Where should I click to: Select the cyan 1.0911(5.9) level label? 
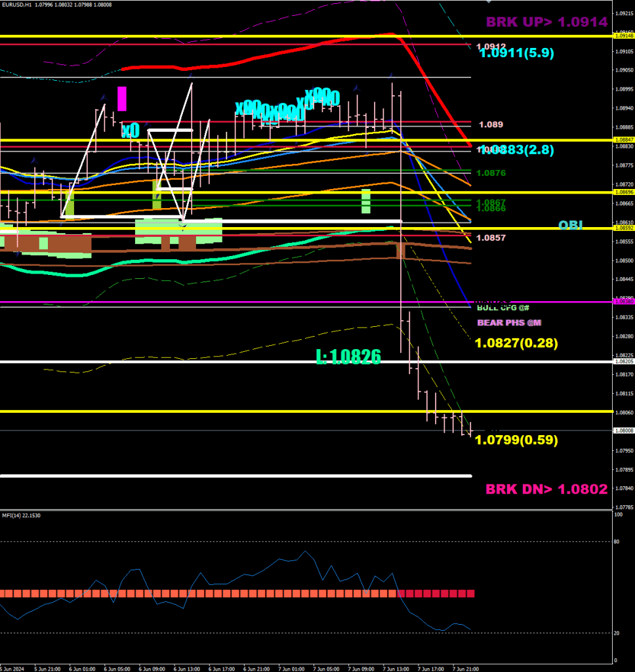point(516,54)
